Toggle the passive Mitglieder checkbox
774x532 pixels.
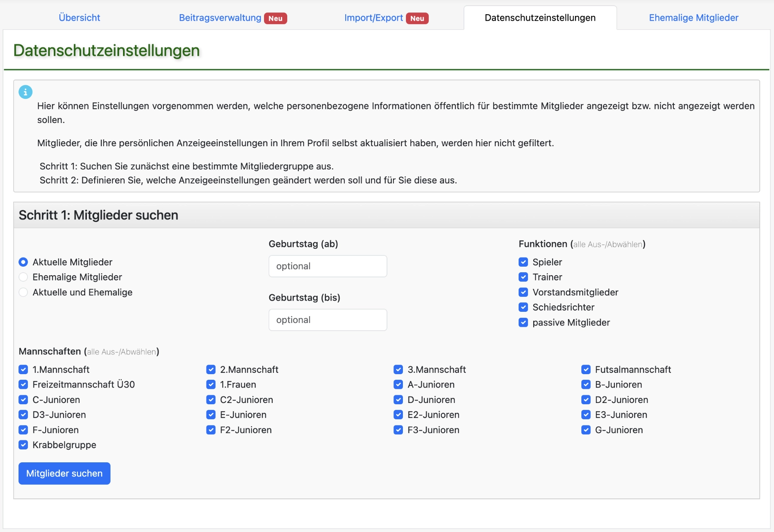coord(523,322)
